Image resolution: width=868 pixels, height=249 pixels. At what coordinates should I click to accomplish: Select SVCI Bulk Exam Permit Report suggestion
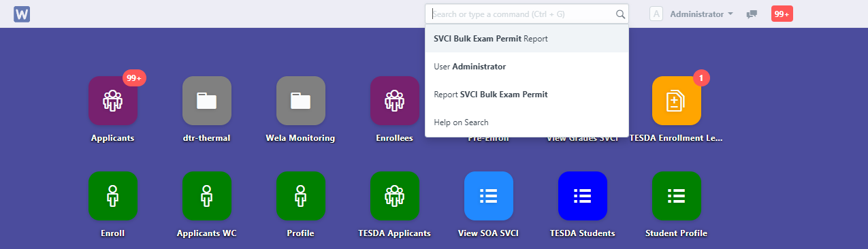[x=527, y=39]
